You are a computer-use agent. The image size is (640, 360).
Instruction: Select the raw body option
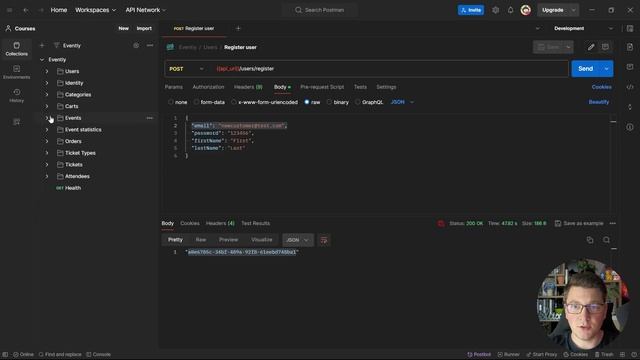[x=312, y=102]
